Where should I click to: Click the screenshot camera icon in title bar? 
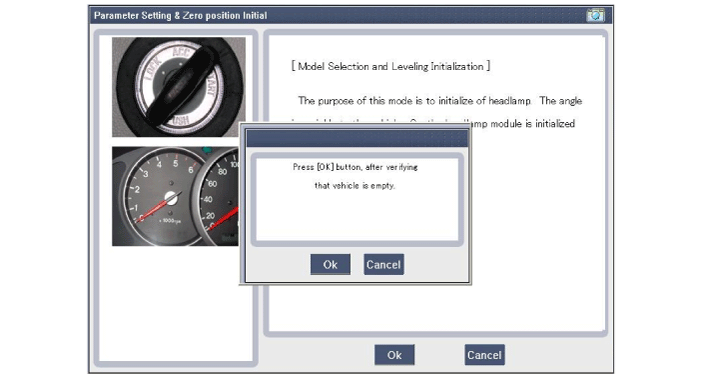click(595, 15)
